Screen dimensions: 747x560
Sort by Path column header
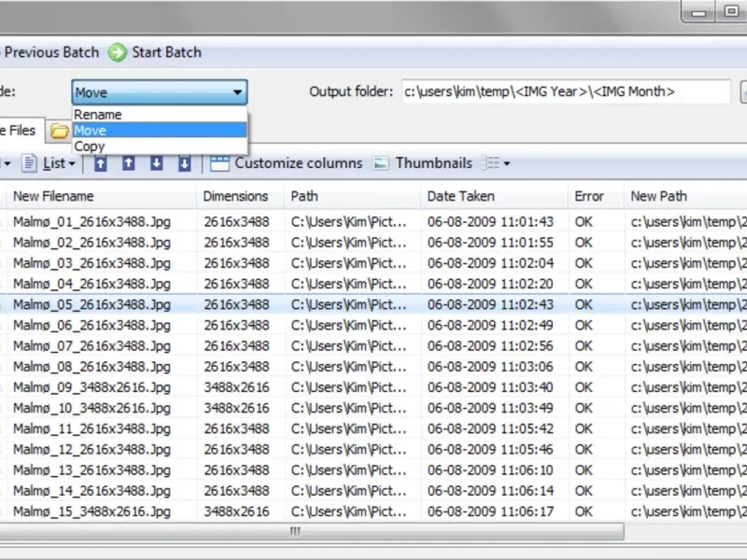(x=353, y=196)
